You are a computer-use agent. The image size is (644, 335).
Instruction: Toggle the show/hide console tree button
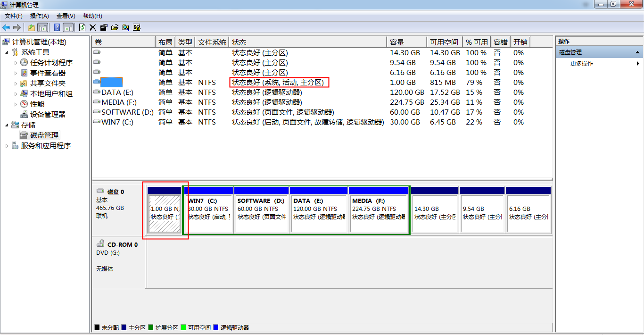click(42, 27)
